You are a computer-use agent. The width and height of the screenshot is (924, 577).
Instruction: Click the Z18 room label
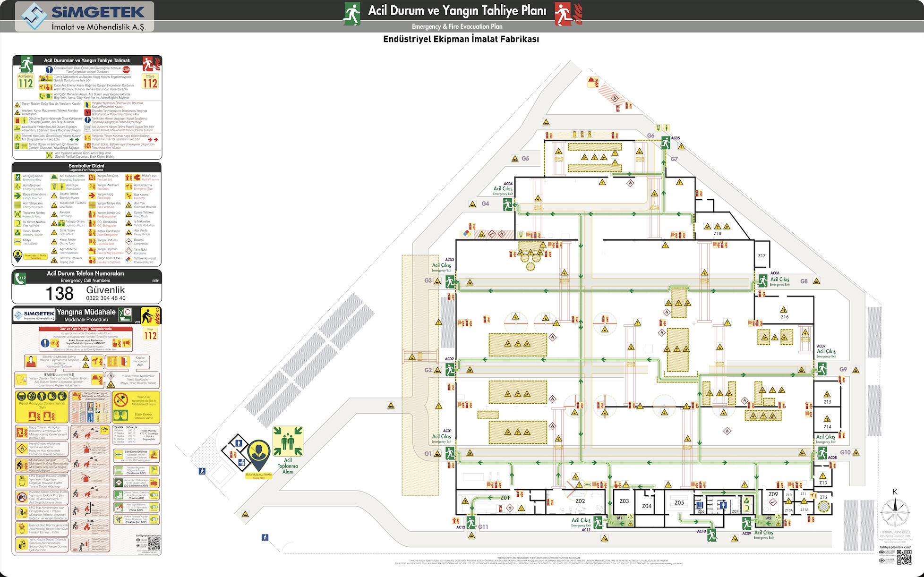coord(717,233)
